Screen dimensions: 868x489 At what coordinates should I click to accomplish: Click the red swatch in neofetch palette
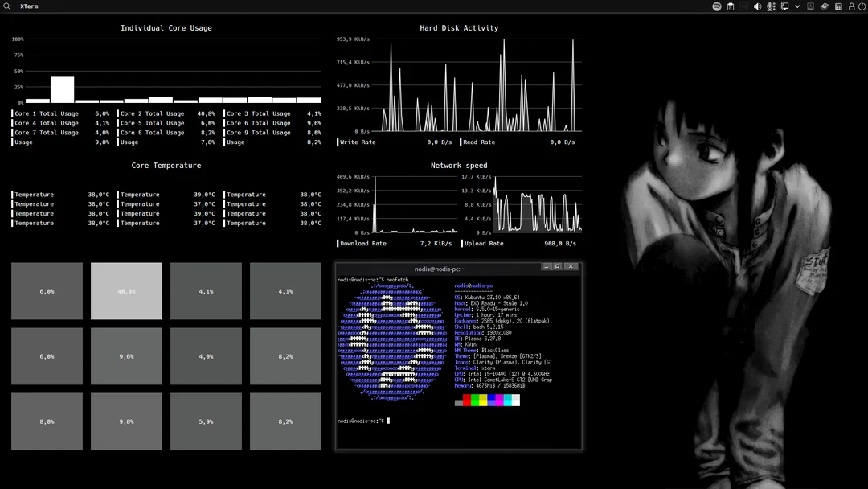(467, 401)
